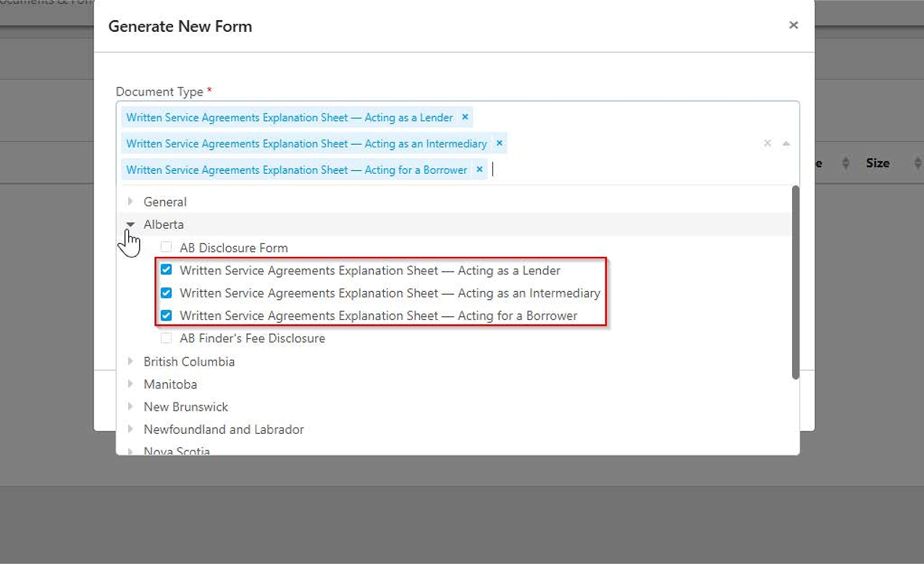Check the AB Finder's Fee Disclosure checkbox
924x564 pixels.
pos(167,338)
